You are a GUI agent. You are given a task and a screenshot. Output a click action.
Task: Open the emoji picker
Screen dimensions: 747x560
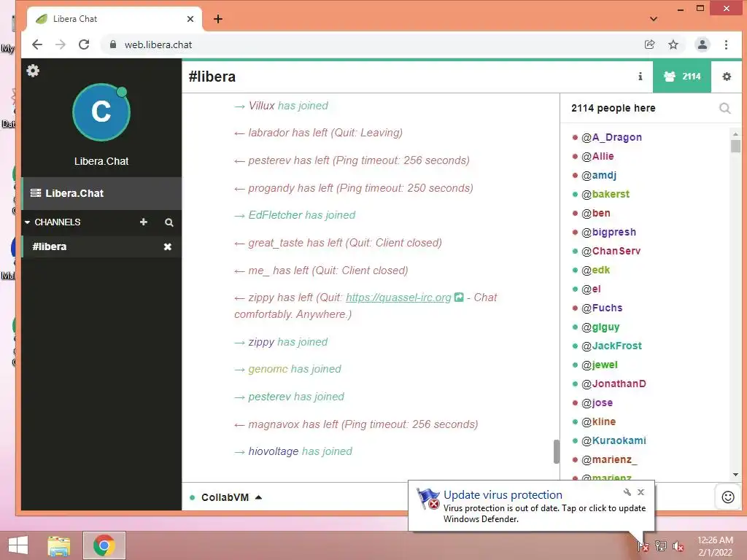pyautogui.click(x=728, y=497)
